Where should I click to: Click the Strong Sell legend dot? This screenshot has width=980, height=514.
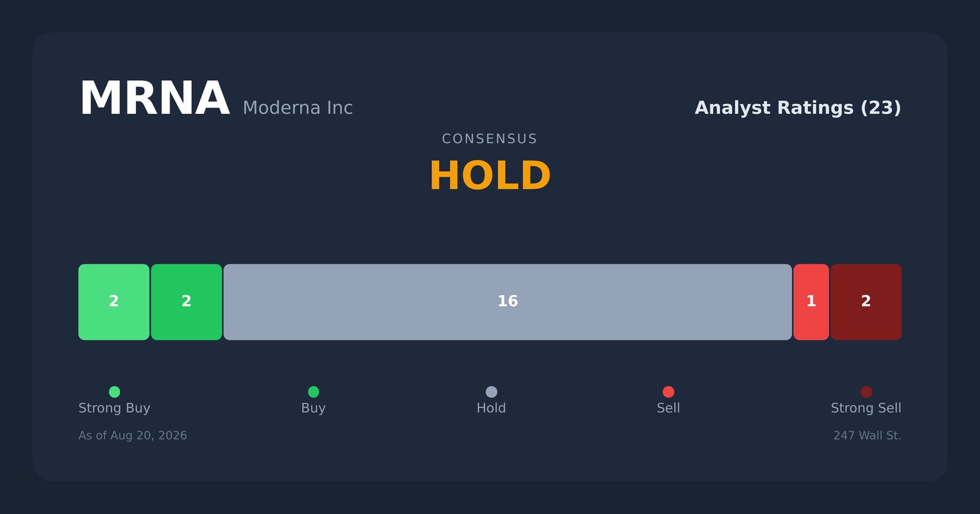pos(866,392)
